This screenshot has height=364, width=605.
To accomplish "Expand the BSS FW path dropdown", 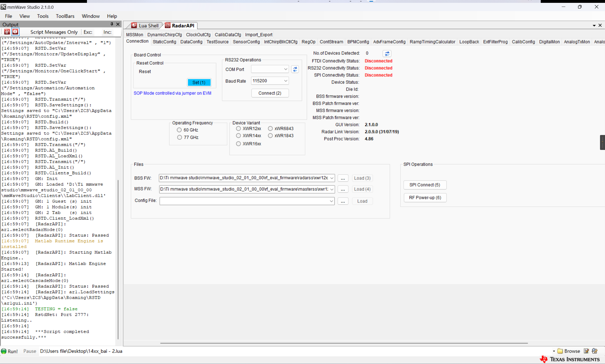I will click(x=332, y=178).
